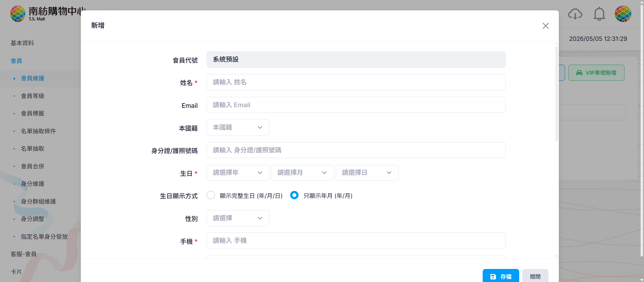Select 顯示完整生日 (年/月/日) radio option
This screenshot has width=644, height=282.
[x=211, y=195]
